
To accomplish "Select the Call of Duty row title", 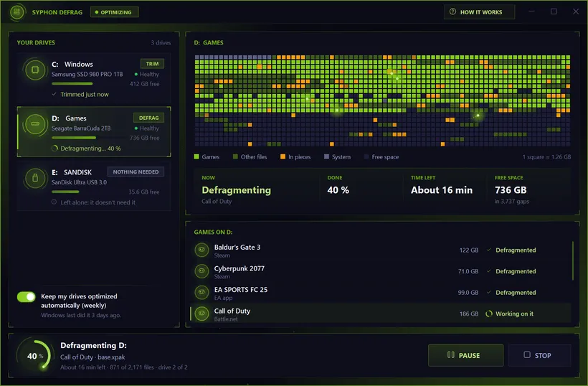I will coord(232,311).
